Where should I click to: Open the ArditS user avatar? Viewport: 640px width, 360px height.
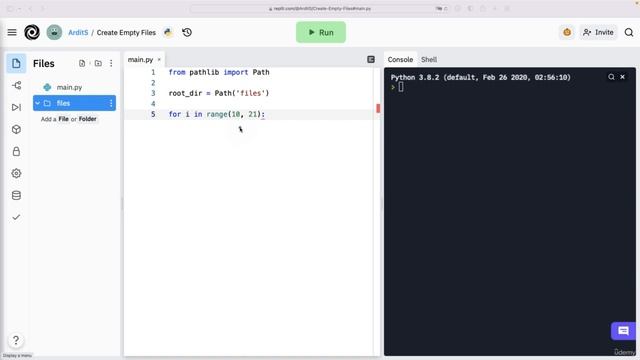54,32
